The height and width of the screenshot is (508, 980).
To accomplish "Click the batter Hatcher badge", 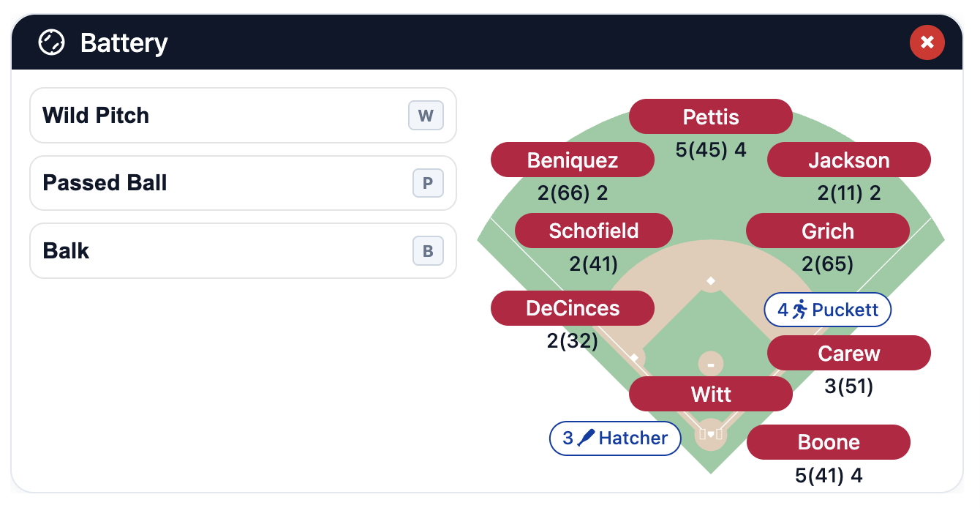I will (615, 438).
